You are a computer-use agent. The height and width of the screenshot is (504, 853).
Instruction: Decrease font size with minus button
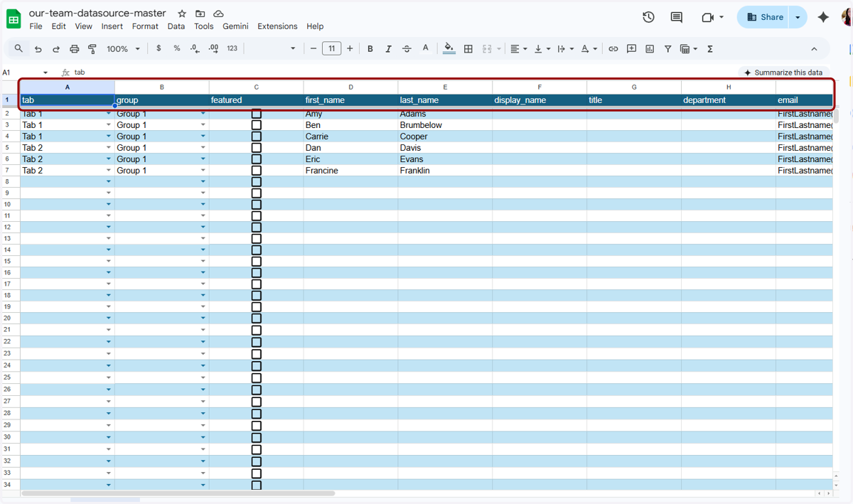(313, 48)
